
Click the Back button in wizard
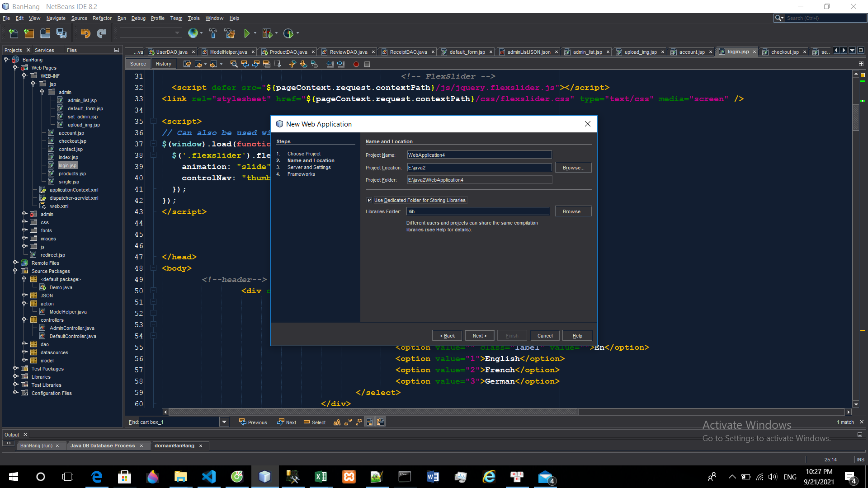(447, 336)
